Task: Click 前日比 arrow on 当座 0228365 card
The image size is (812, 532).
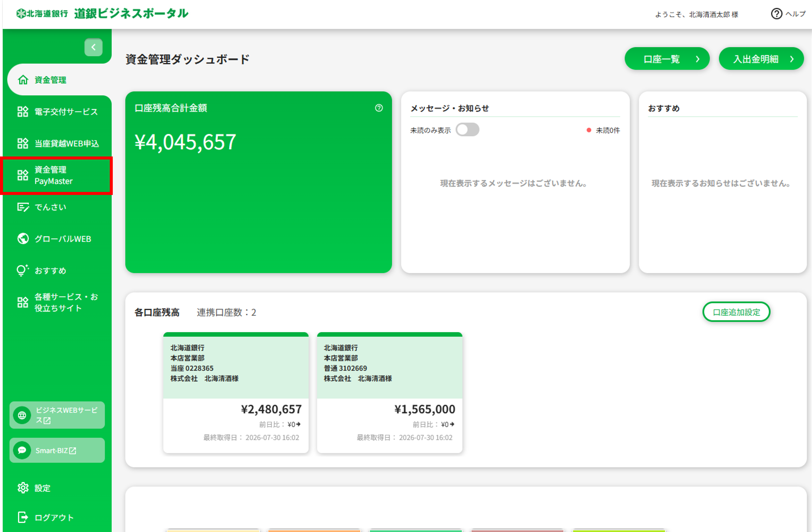Action: point(298,424)
